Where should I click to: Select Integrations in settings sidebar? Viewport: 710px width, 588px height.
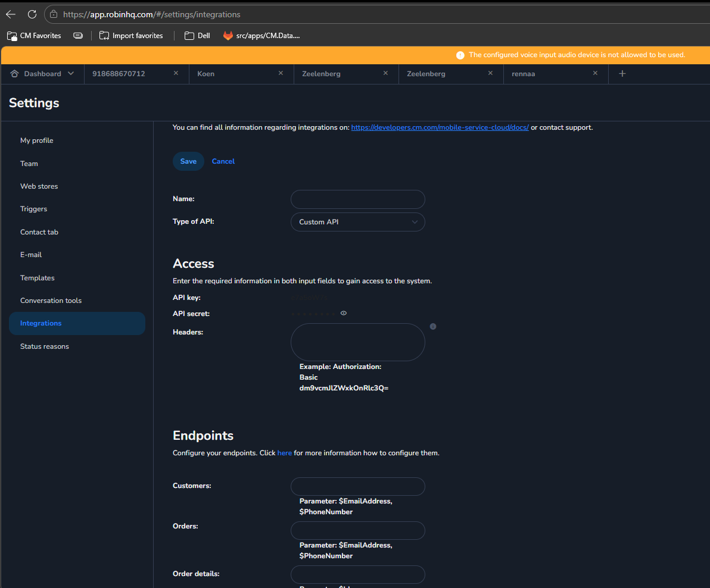point(77,323)
